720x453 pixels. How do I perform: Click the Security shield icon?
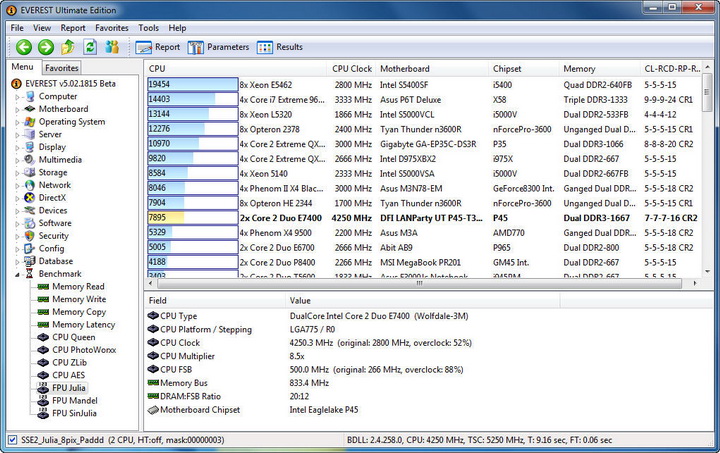[30, 236]
